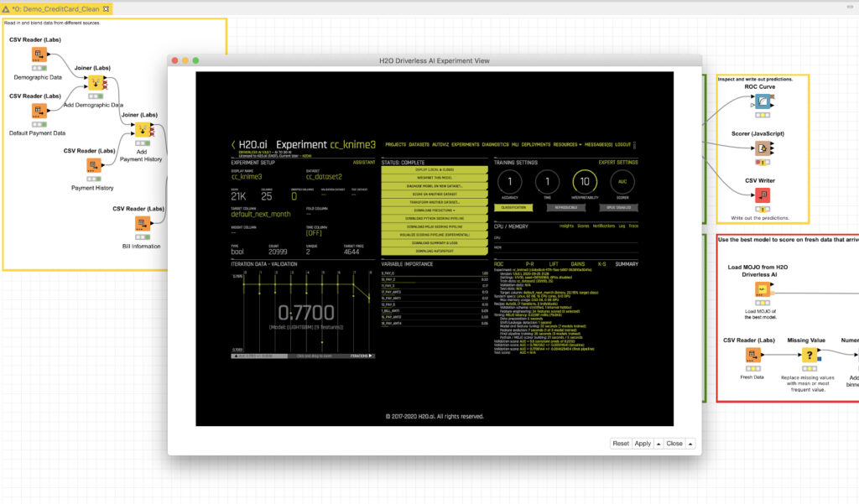Expand the Apply button dropdown arrow
This screenshot has height=504, width=859.
(659, 444)
